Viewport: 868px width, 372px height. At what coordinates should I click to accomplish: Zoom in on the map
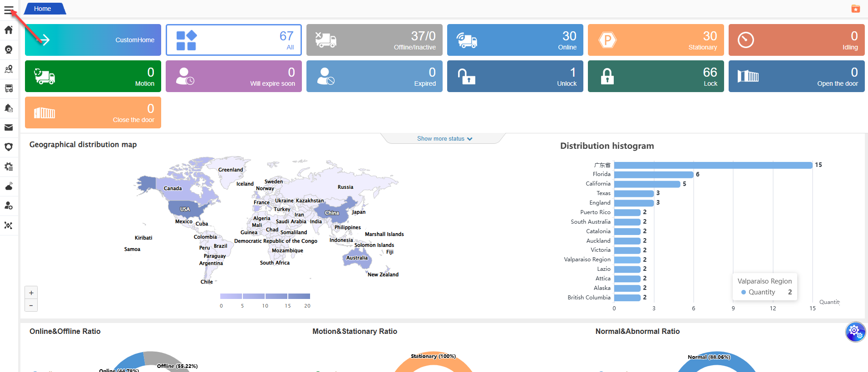pos(31,293)
